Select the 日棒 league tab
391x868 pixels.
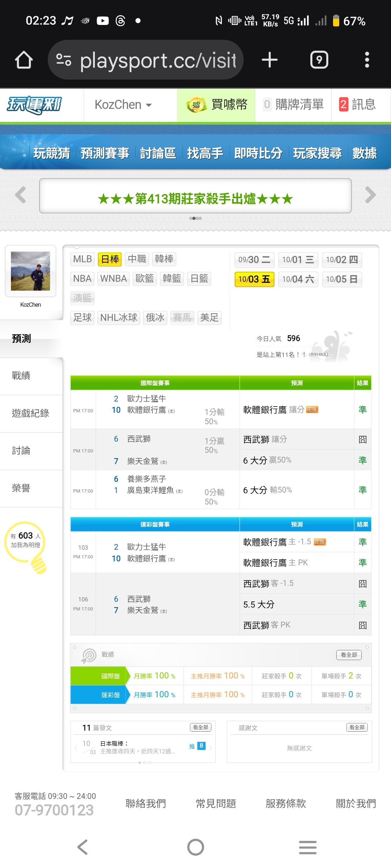(x=110, y=259)
